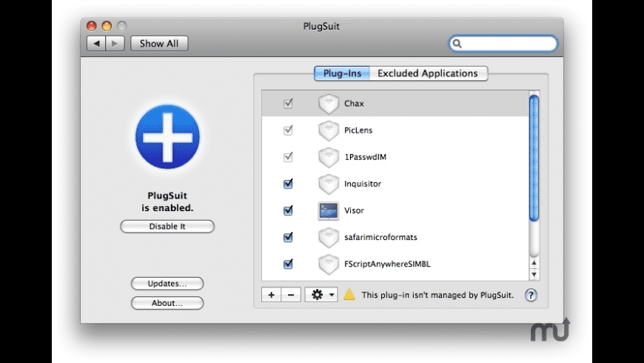
Task: Add a plug-in with the plus button
Action: click(x=271, y=295)
